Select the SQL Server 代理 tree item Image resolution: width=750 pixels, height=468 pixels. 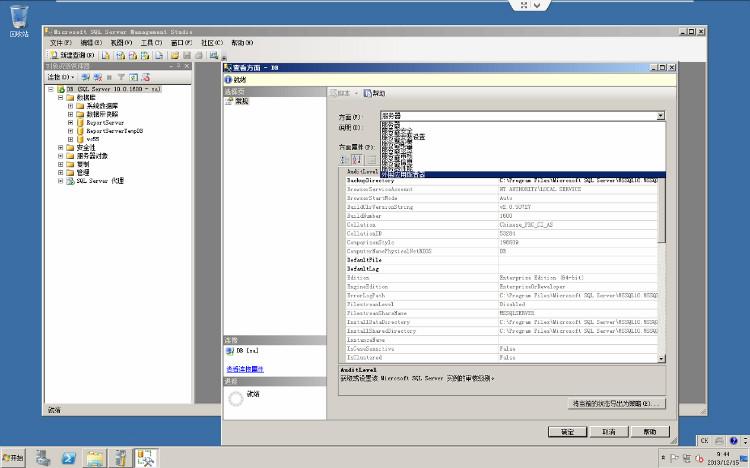pyautogui.click(x=100, y=181)
